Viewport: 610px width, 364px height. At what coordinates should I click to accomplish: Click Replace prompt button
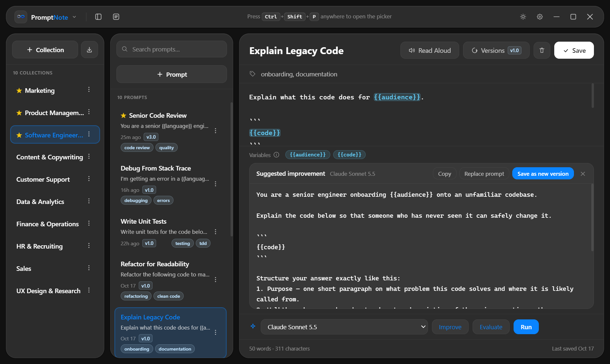[x=484, y=174]
